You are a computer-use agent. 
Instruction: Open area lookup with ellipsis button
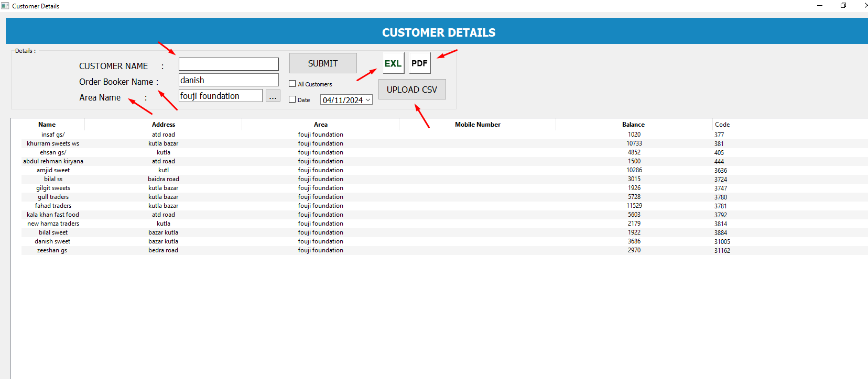click(273, 96)
